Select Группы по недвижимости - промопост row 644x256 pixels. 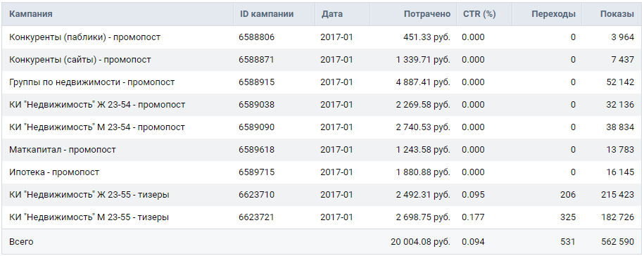click(x=92, y=82)
